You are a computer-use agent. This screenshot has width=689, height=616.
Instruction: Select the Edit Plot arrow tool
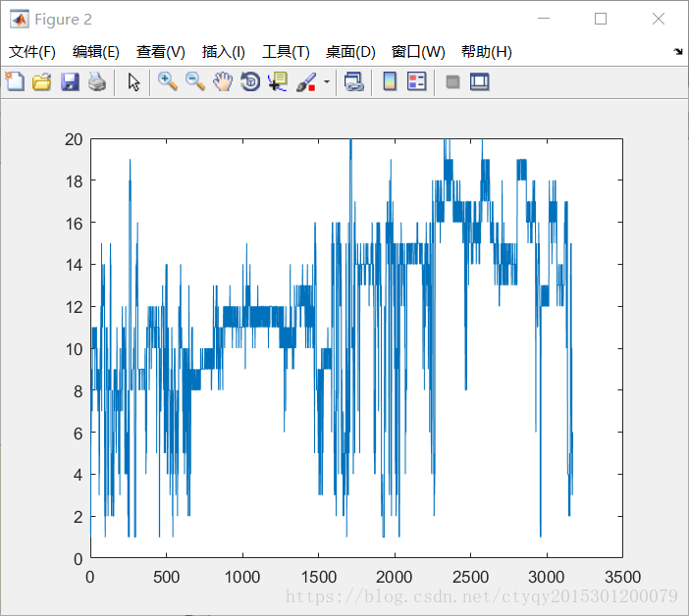pyautogui.click(x=133, y=82)
